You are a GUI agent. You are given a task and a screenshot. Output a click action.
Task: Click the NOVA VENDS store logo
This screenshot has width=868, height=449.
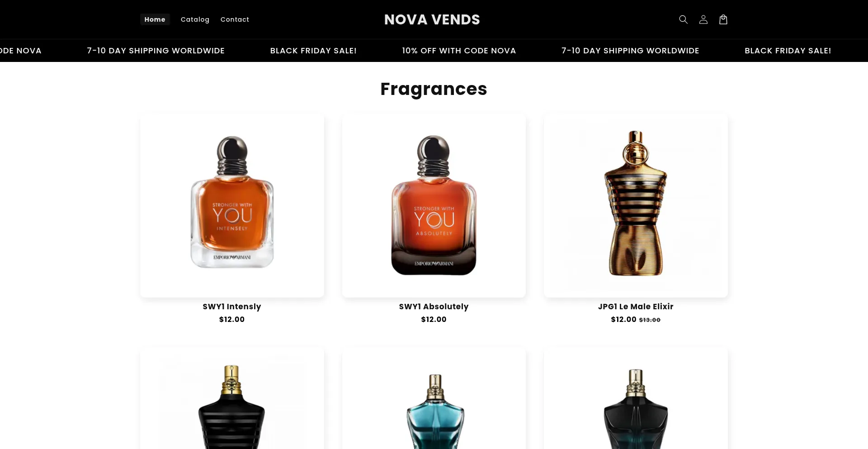tap(432, 19)
